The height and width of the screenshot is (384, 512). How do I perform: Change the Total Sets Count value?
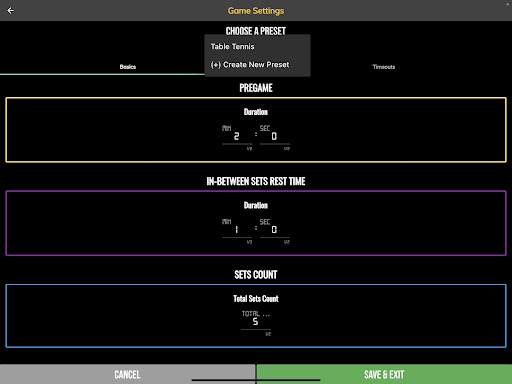point(256,321)
